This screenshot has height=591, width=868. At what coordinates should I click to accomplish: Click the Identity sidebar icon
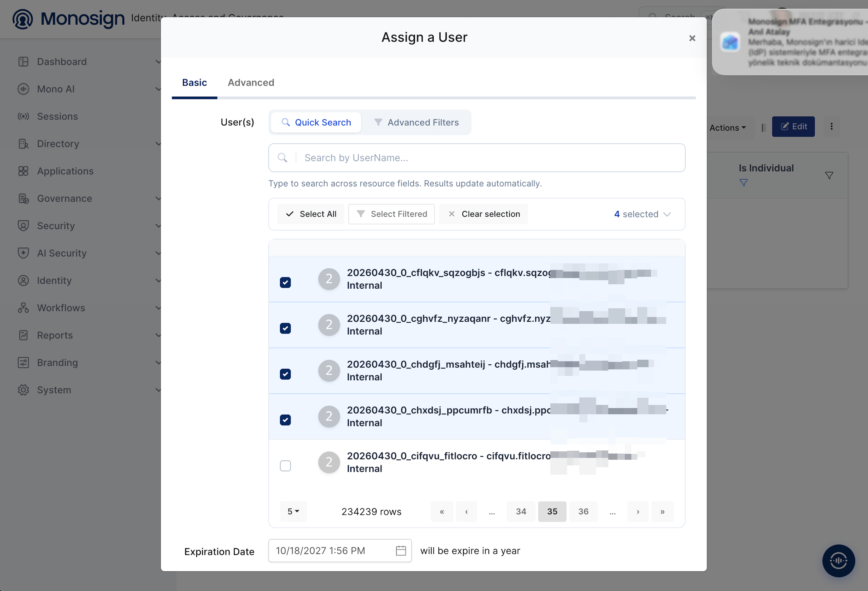[x=23, y=280]
